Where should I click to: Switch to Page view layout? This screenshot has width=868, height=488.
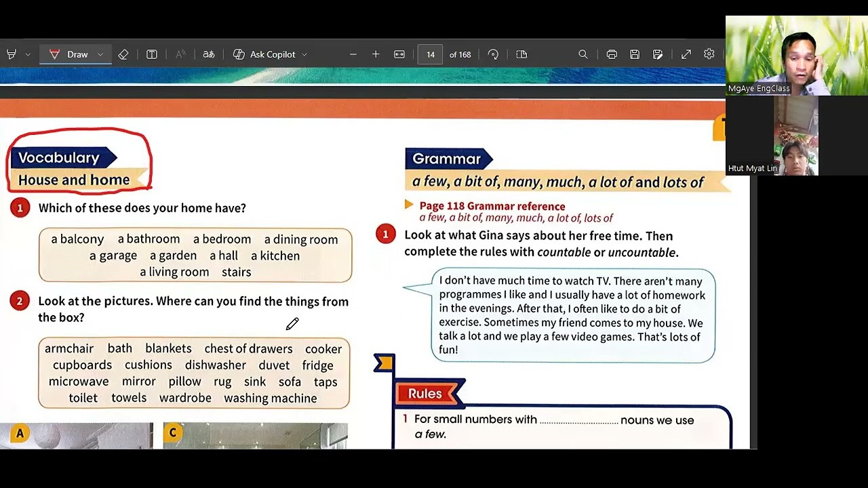pos(521,54)
